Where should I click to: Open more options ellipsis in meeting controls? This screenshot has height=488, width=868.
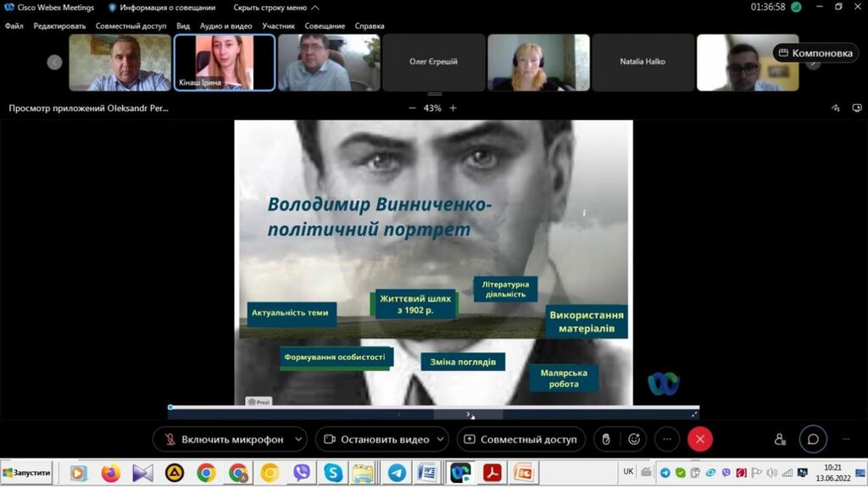667,440
